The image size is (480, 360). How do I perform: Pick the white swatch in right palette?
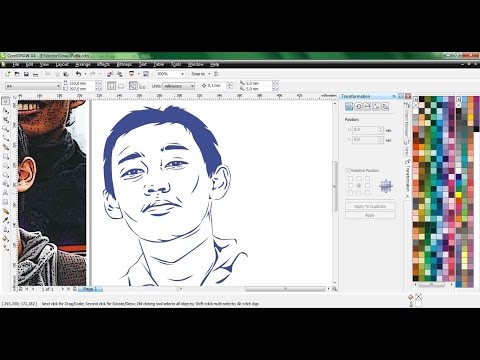click(x=458, y=171)
